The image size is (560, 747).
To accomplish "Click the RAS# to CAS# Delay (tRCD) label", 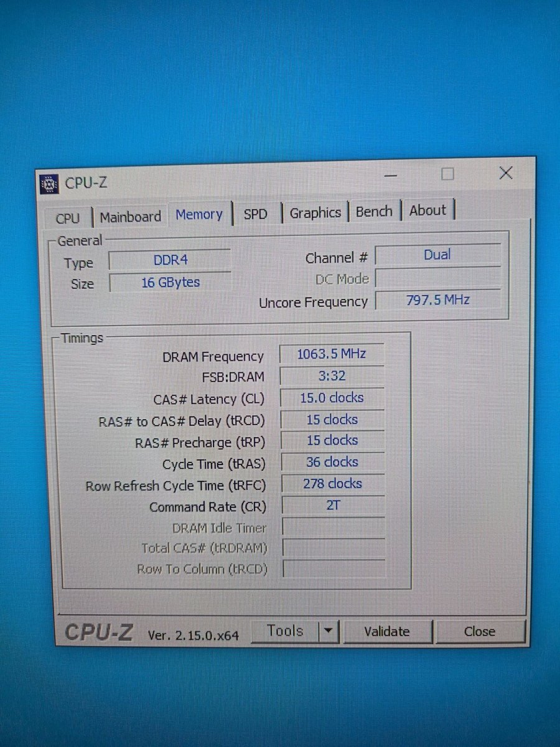I will click(181, 421).
